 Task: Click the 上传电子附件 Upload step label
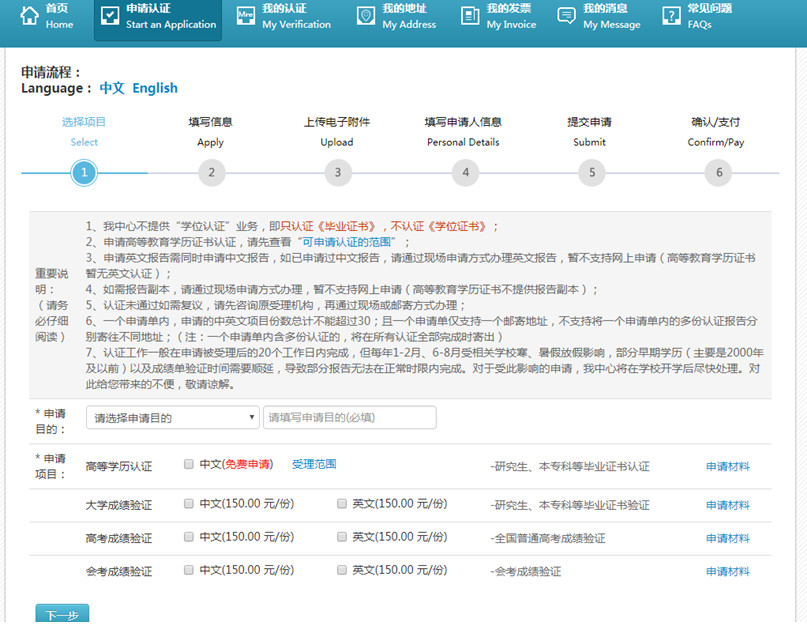337,132
